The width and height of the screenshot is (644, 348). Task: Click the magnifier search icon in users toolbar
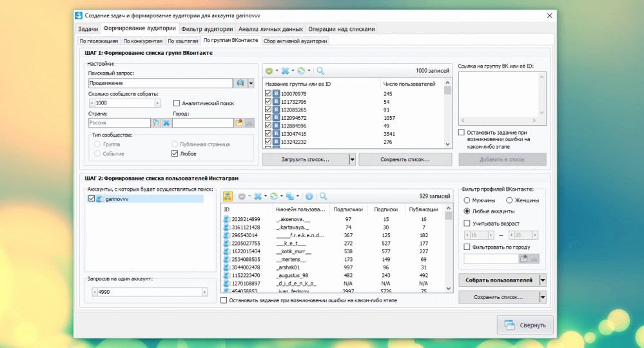323,196
